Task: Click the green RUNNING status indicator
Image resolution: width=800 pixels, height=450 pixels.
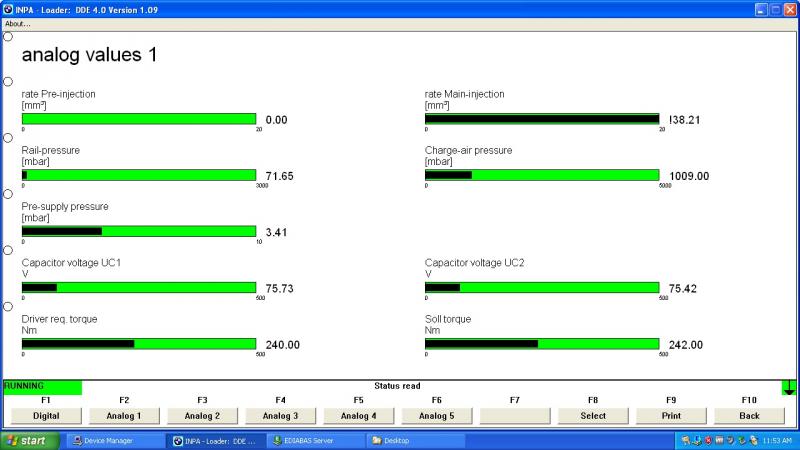Action: coord(42,386)
